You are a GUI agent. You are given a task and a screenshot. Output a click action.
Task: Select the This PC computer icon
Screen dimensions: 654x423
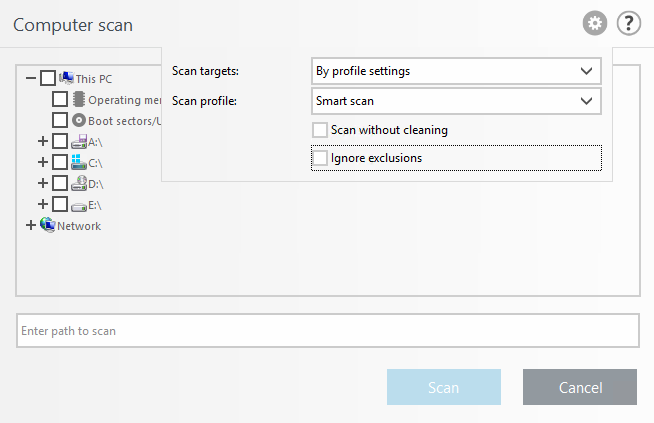pyautogui.click(x=66, y=78)
